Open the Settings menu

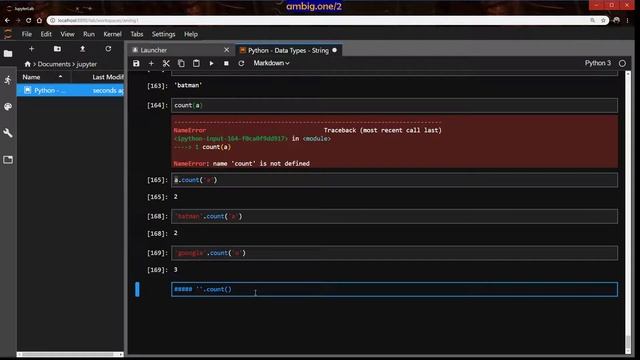pyautogui.click(x=163, y=34)
